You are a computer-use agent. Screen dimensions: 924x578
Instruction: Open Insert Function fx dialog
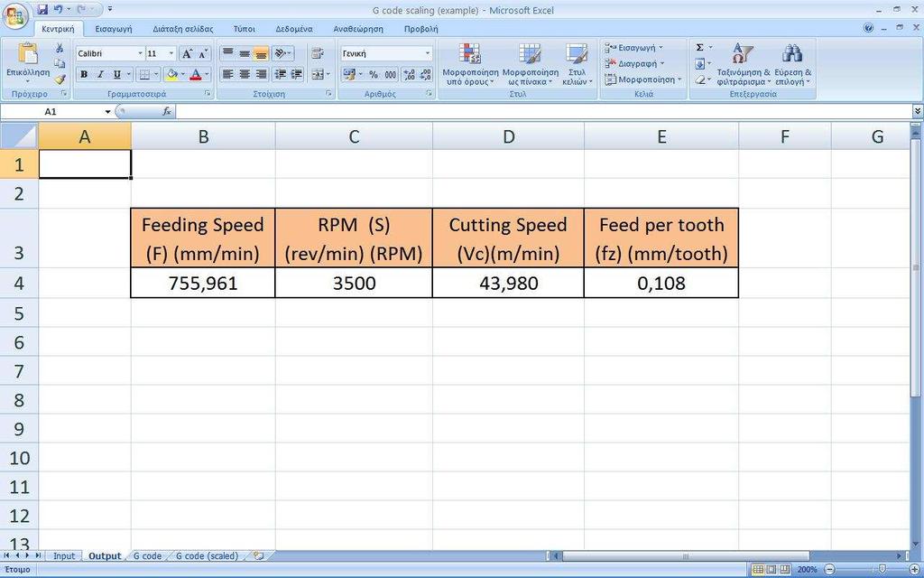(x=167, y=111)
